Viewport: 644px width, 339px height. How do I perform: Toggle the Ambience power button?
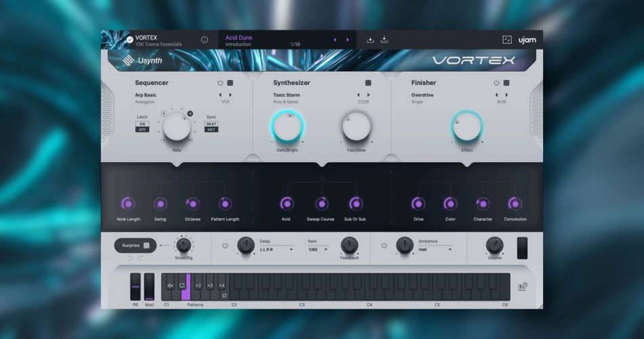[384, 245]
